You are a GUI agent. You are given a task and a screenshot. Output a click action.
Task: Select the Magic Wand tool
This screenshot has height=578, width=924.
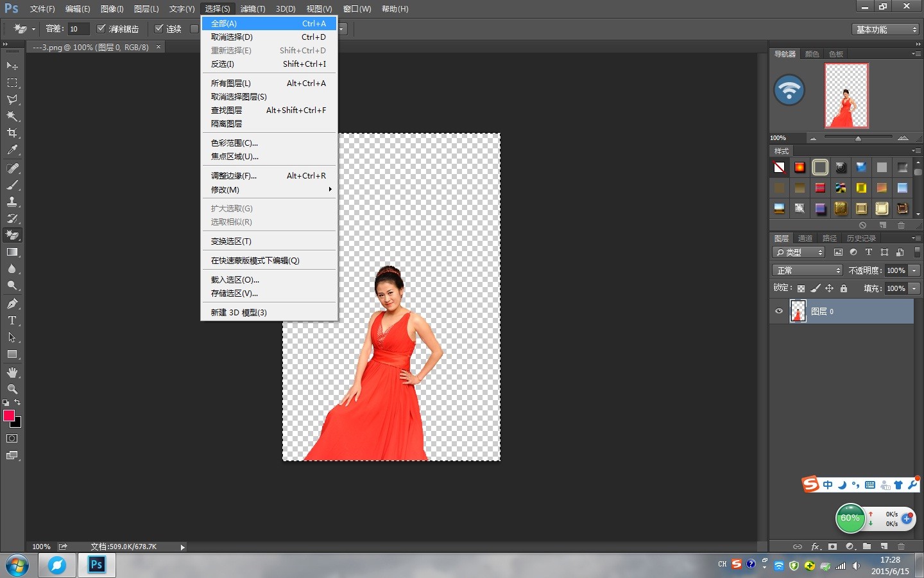12,116
